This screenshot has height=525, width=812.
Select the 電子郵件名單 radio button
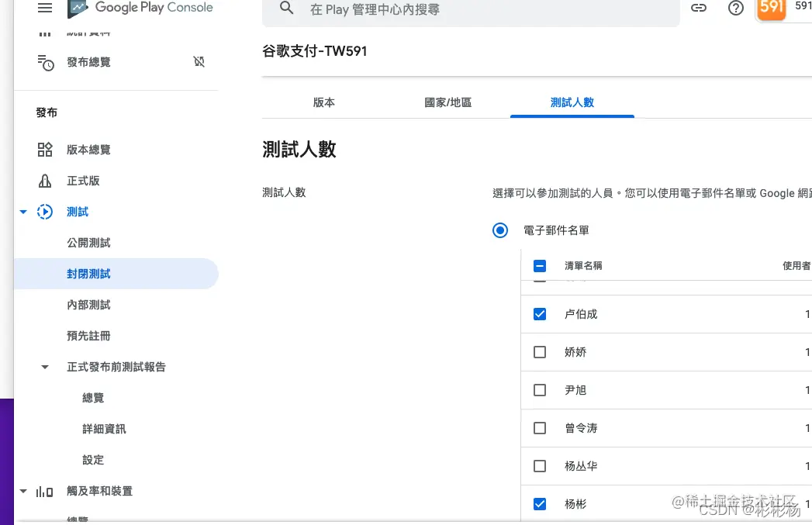500,230
